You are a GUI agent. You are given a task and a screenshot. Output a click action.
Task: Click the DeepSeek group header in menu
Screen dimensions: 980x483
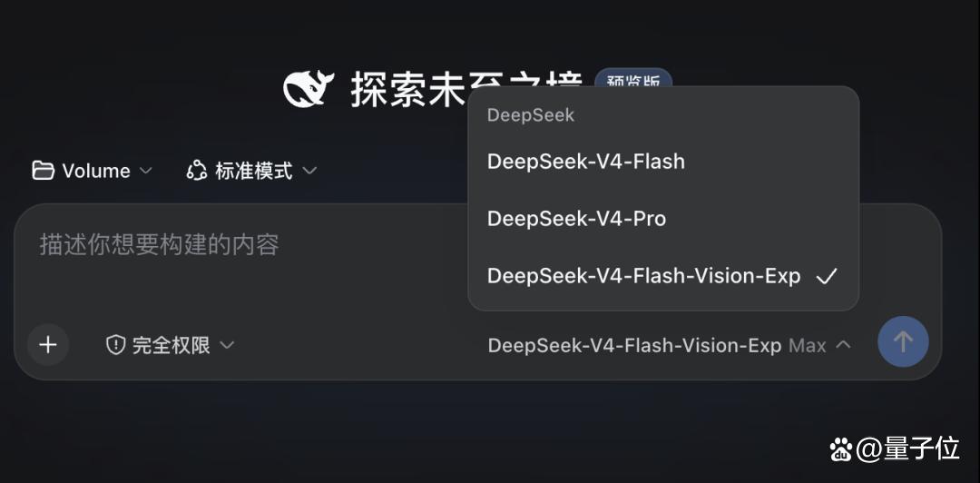[x=531, y=115]
